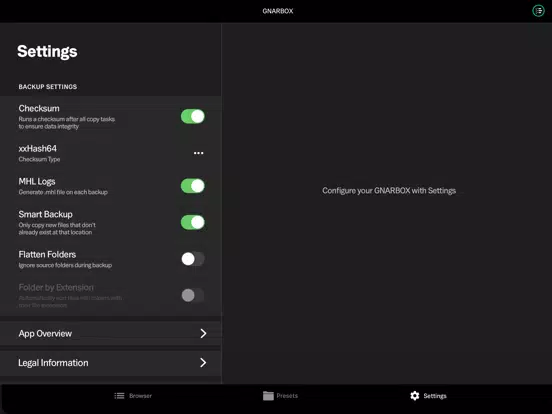The image size is (552, 414).
Task: Click the Browser list icon
Action: 119,396
